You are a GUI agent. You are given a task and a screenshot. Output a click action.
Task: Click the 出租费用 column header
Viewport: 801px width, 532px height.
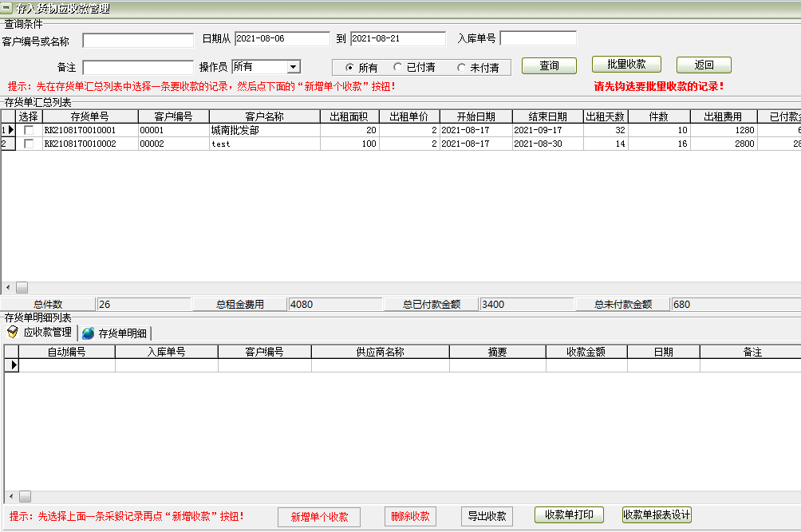[x=724, y=116]
